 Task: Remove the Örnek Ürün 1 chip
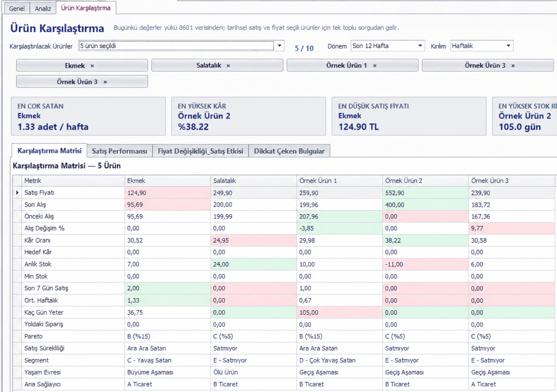point(375,66)
